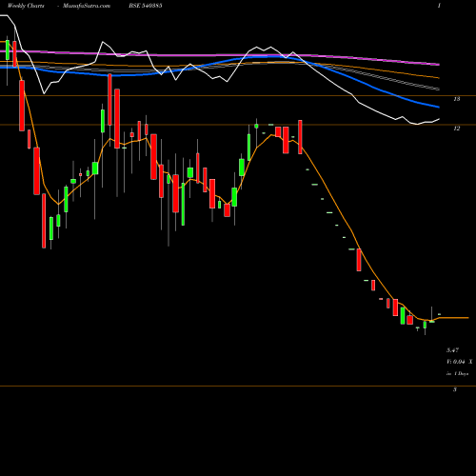Click the "3" price axis label at bottom
The image size is (476, 476).
point(455,389)
